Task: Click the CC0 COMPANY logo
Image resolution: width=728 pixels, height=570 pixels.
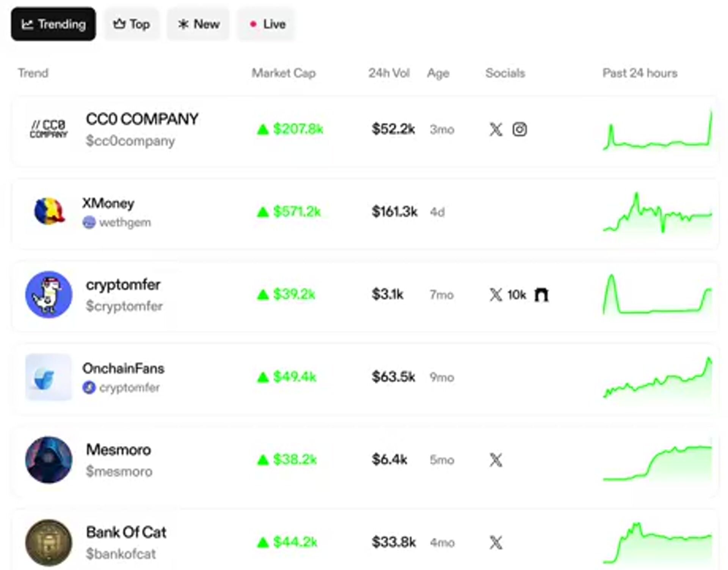Action: coord(49,129)
